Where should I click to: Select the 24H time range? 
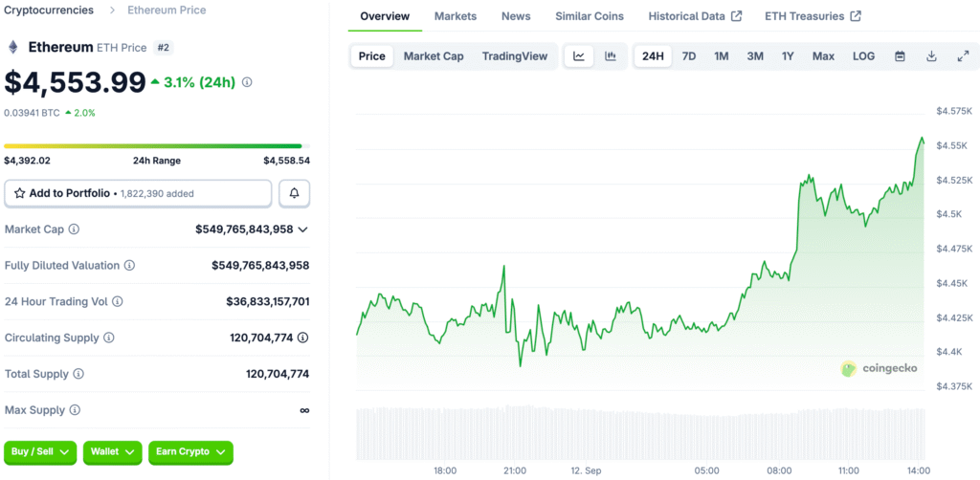click(653, 56)
